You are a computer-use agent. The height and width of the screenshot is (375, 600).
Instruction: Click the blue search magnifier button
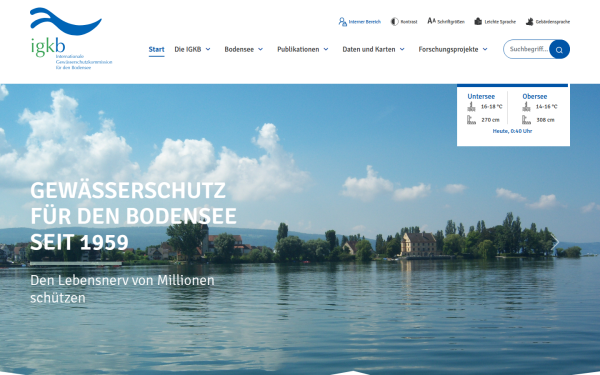(559, 49)
